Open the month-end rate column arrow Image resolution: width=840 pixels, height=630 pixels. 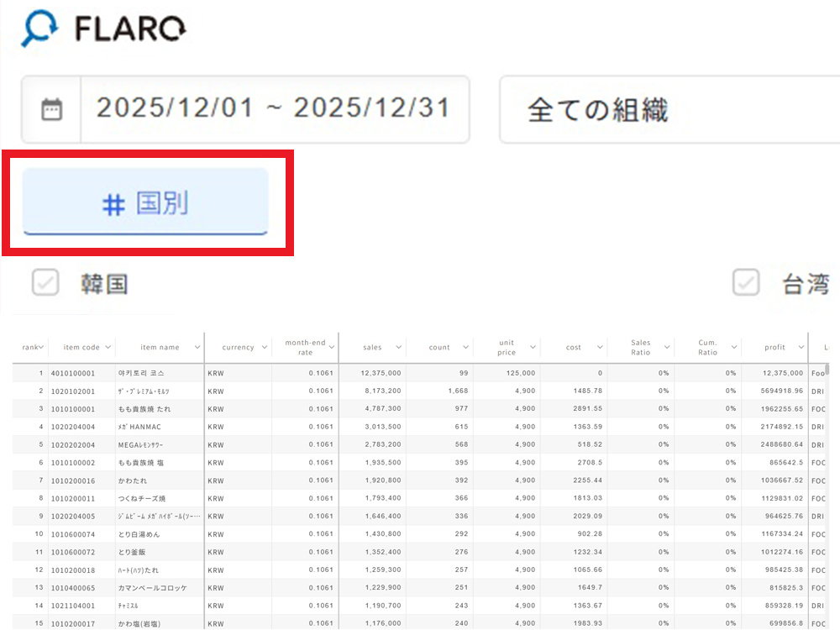coord(332,347)
